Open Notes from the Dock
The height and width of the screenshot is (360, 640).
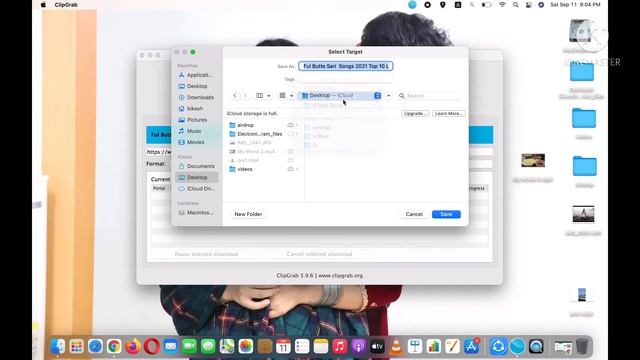coord(321,347)
